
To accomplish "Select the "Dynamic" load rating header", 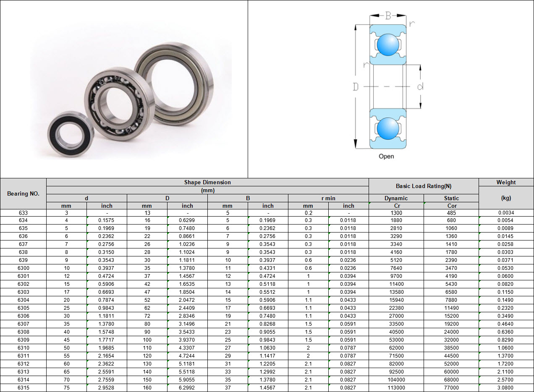I will (396, 198).
